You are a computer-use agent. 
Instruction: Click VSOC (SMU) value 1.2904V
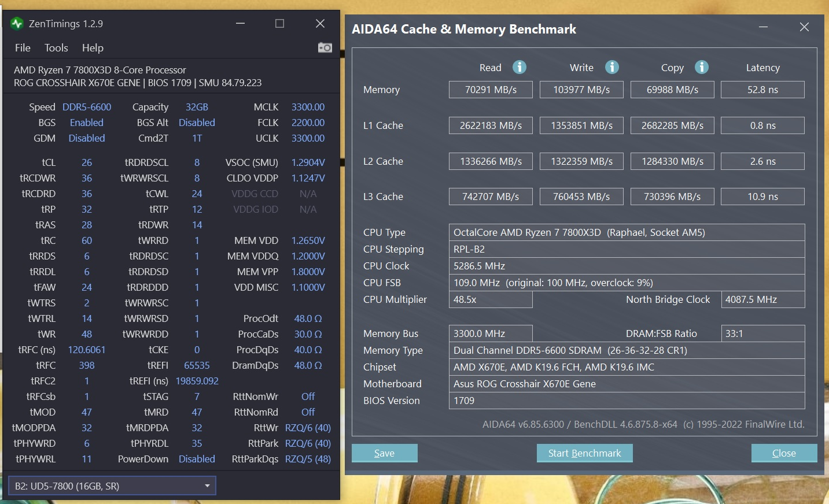click(x=308, y=162)
